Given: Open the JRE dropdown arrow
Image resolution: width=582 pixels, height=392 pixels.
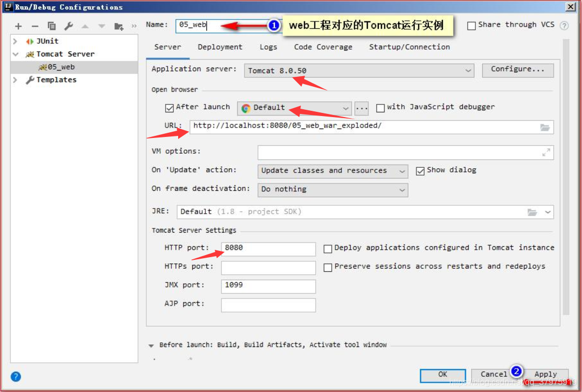Looking at the screenshot, I should 548,212.
